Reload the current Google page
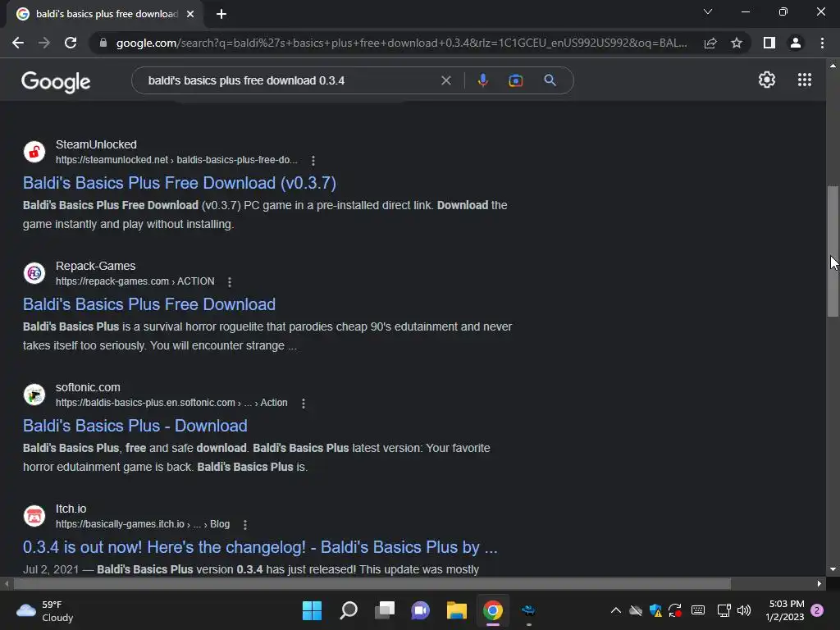840x630 pixels. pos(71,43)
